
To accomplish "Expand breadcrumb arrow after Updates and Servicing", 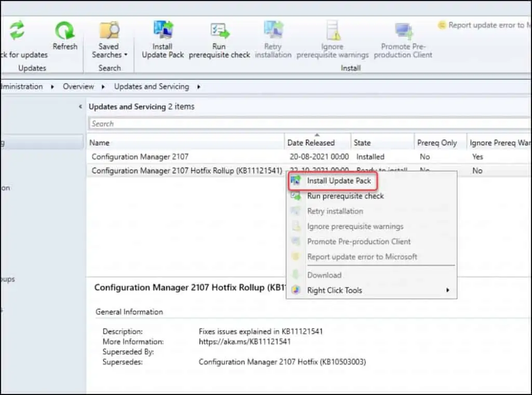I will (198, 87).
